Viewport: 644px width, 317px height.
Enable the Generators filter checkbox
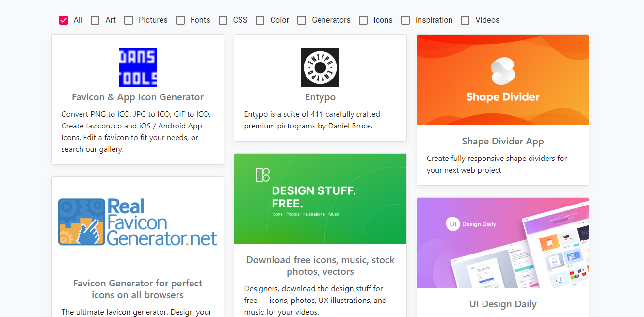pyautogui.click(x=302, y=20)
